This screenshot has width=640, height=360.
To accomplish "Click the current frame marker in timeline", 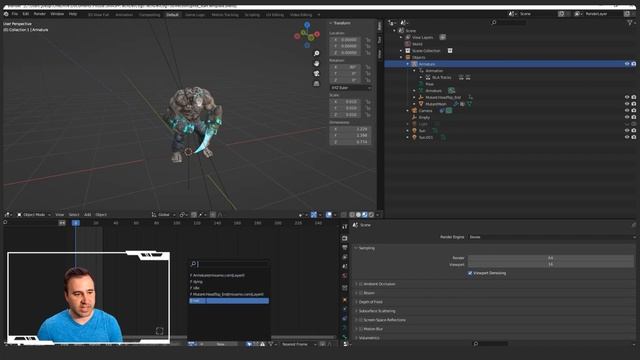I will click(x=76, y=223).
